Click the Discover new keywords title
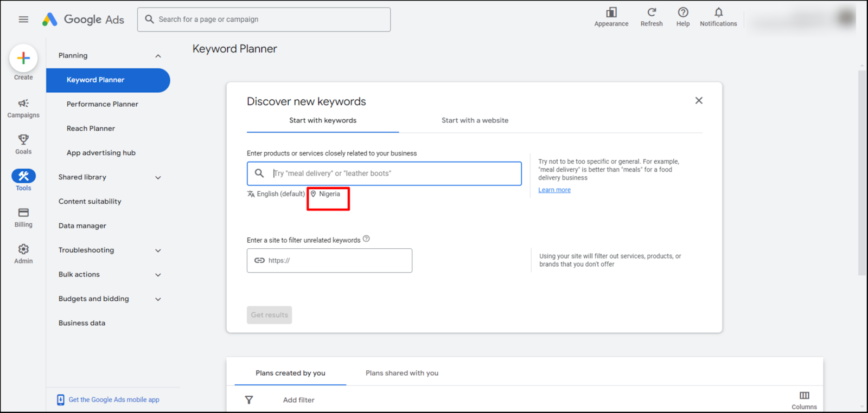 coord(306,101)
